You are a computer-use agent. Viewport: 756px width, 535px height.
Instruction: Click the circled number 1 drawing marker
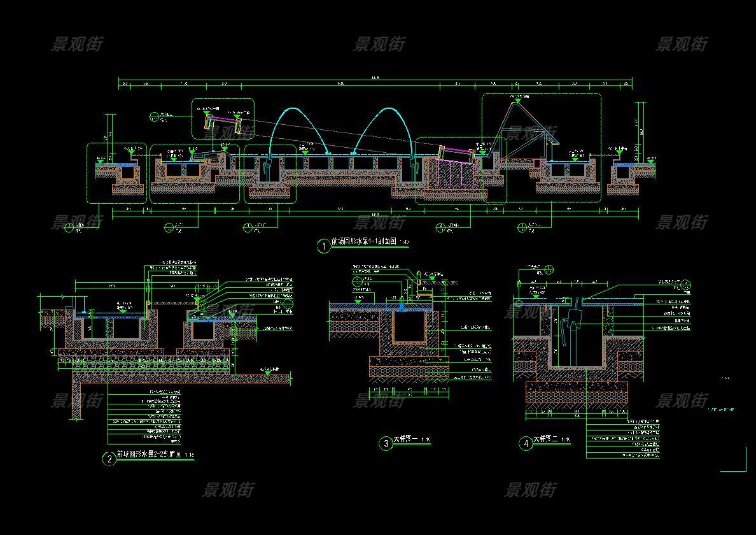[x=324, y=245]
